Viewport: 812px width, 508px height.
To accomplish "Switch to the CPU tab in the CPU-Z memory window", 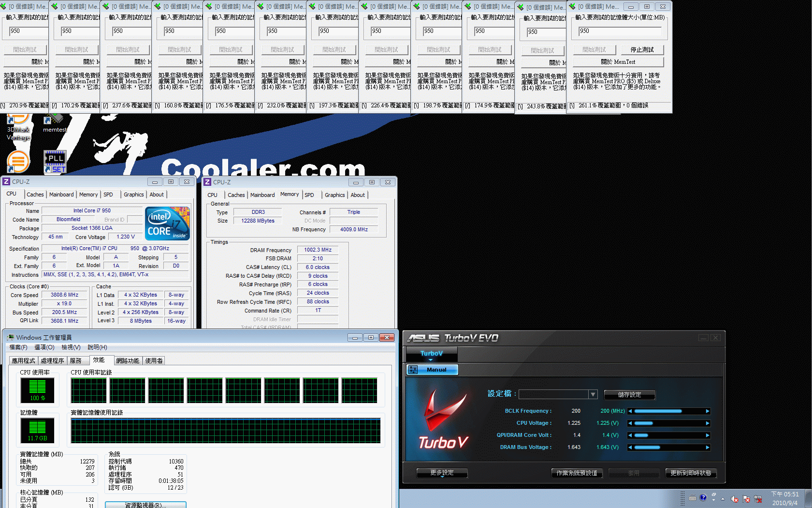I will [x=212, y=195].
